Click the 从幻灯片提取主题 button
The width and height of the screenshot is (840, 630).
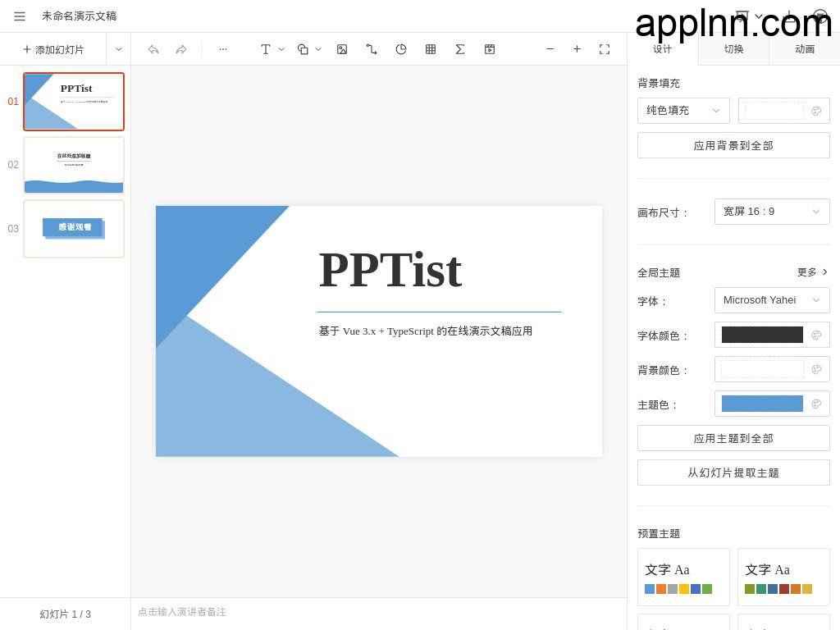pos(733,472)
